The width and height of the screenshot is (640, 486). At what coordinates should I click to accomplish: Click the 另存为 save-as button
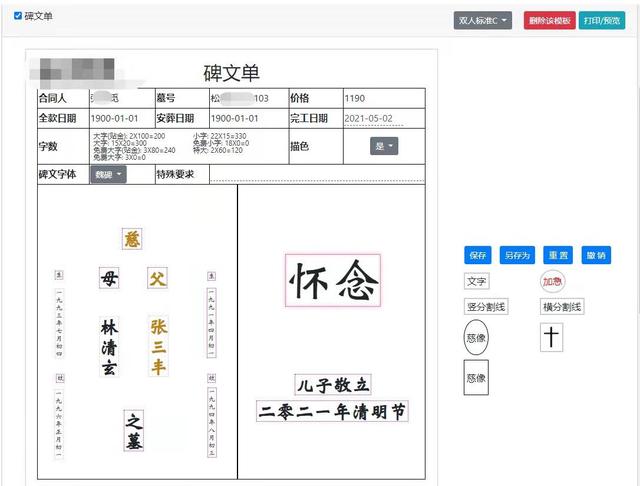point(517,255)
